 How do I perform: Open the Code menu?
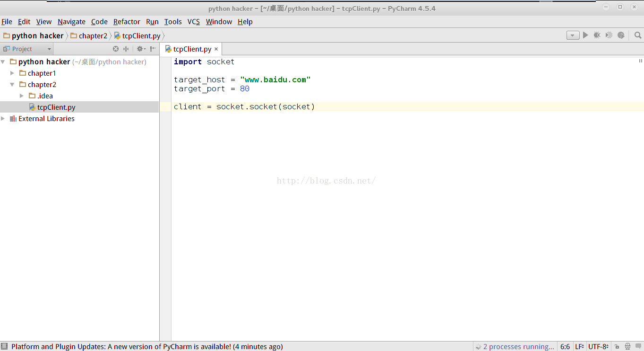click(99, 22)
